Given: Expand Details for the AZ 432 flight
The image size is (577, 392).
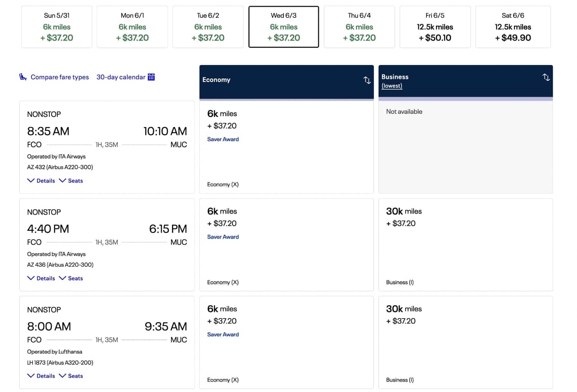Looking at the screenshot, I should 41,181.
